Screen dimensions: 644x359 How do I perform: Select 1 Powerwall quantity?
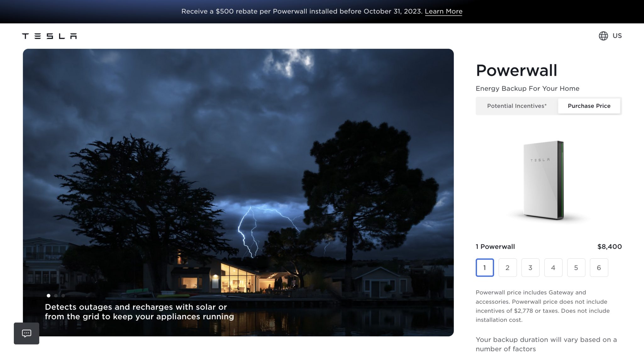coord(485,268)
